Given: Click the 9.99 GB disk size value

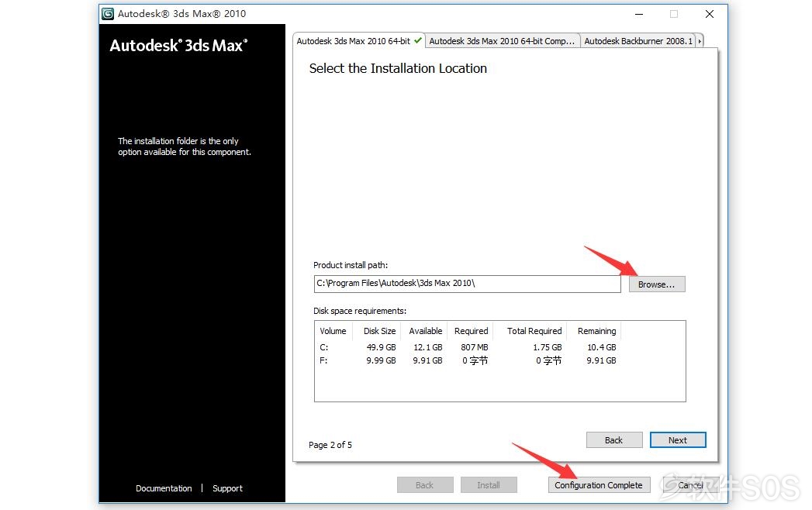Looking at the screenshot, I should pos(381,360).
